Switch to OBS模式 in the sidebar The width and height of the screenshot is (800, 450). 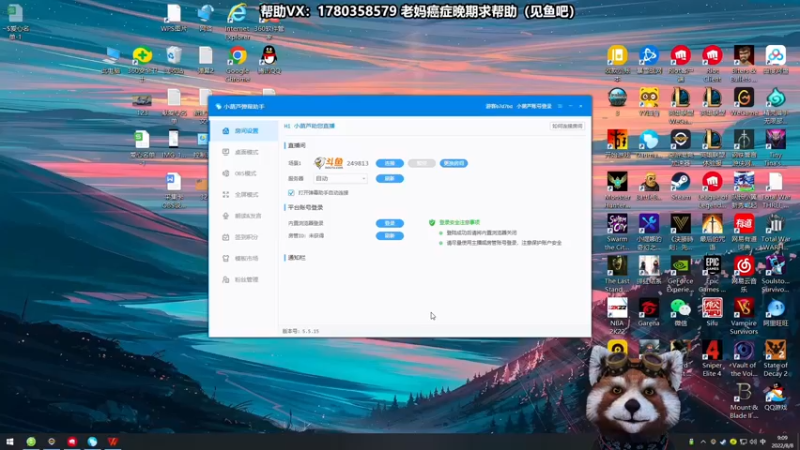243,173
